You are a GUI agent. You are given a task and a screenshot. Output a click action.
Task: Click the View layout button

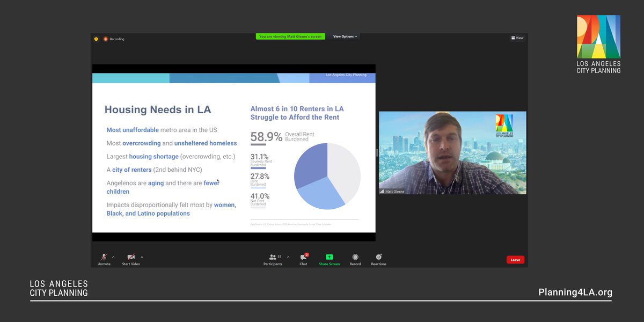[517, 38]
